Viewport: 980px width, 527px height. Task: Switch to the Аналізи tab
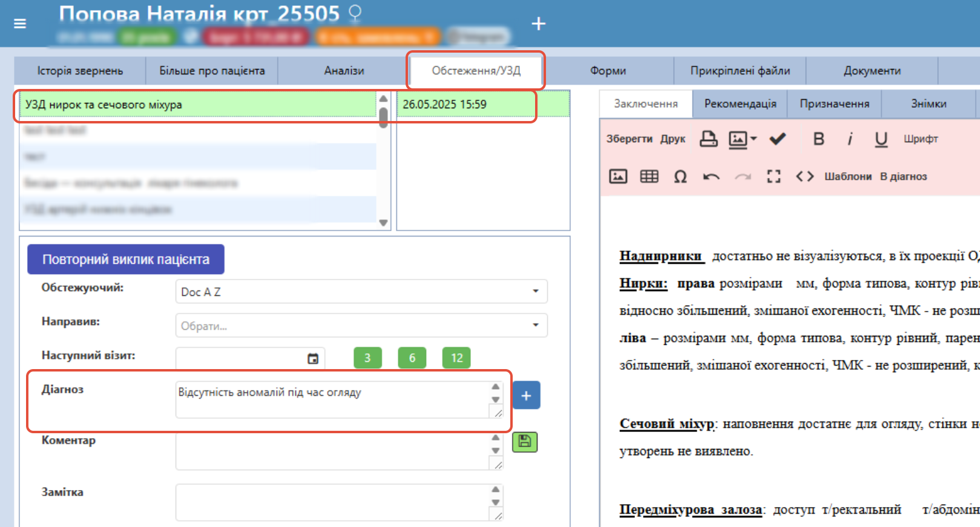coord(344,71)
